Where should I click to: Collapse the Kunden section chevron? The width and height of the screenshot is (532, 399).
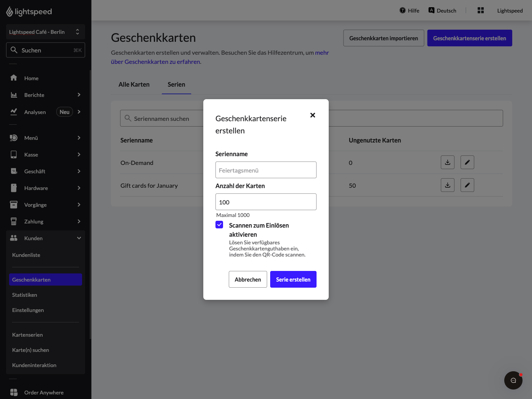coord(79,238)
